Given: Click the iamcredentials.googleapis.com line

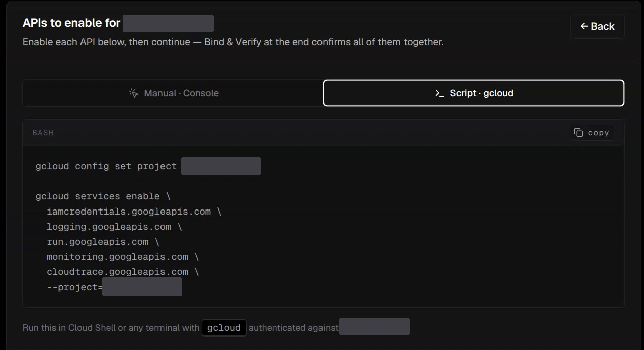Looking at the screenshot, I should 134,212.
